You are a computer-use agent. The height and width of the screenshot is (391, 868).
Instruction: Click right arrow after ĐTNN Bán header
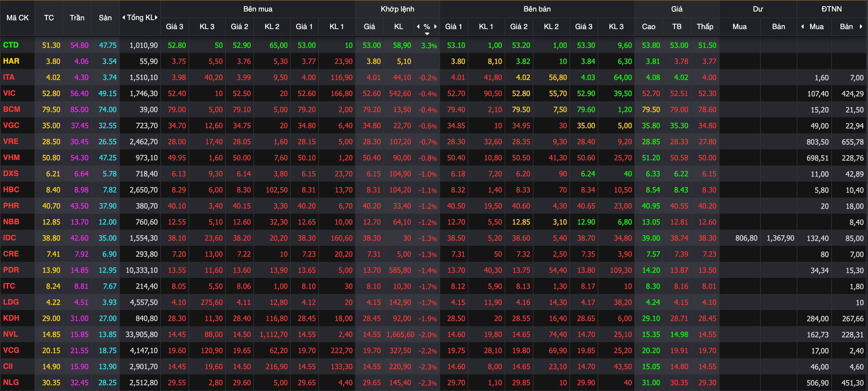[x=861, y=27]
